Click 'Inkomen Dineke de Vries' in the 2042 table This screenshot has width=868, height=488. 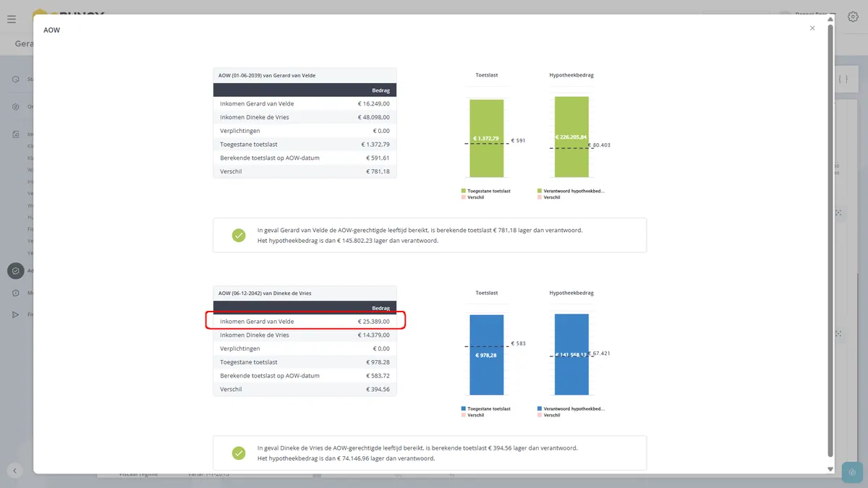pyautogui.click(x=255, y=335)
